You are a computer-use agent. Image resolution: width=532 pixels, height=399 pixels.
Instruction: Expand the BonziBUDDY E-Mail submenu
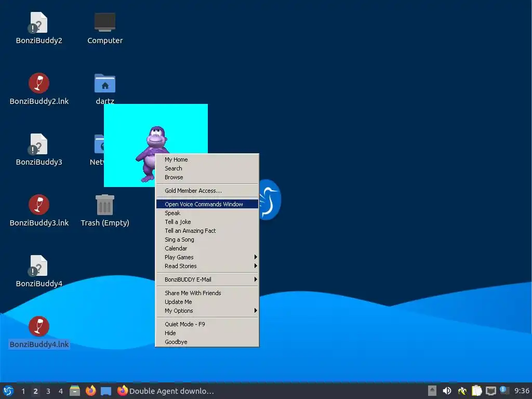(x=207, y=280)
